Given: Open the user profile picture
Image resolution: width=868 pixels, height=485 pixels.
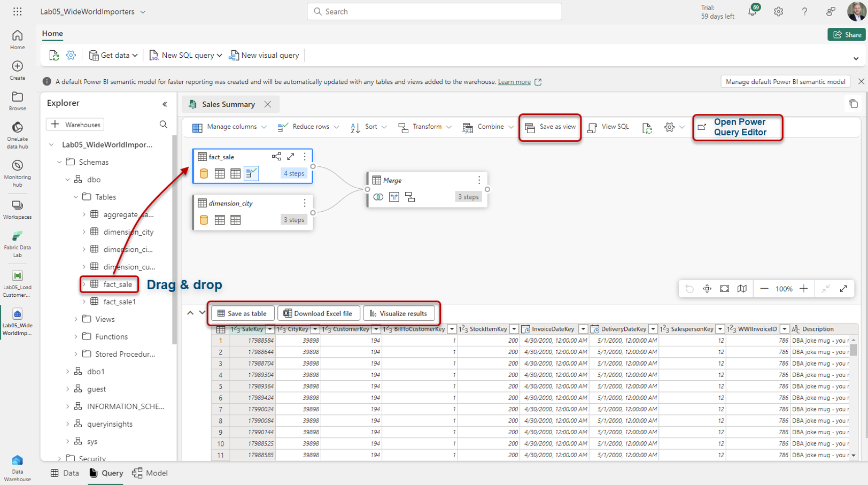Looking at the screenshot, I should click(x=857, y=11).
